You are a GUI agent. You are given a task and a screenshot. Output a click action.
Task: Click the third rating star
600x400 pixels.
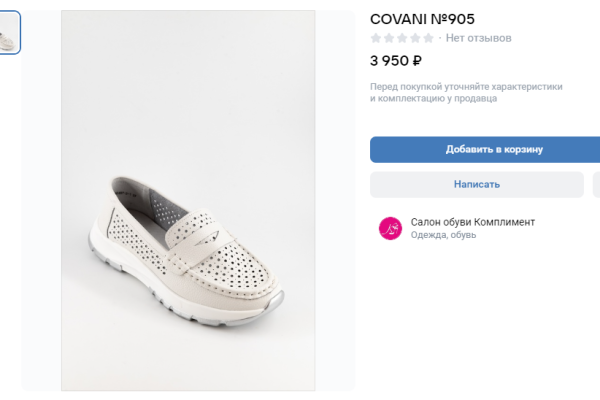402,38
